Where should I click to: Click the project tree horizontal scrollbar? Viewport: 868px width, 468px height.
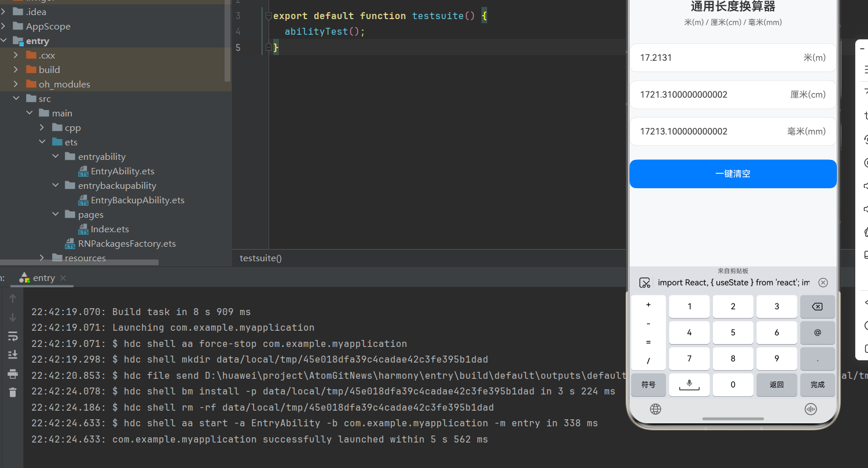point(79,262)
